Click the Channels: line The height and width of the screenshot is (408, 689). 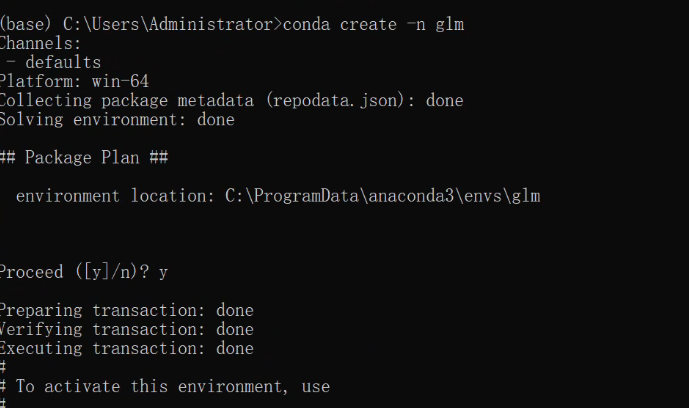click(x=40, y=43)
